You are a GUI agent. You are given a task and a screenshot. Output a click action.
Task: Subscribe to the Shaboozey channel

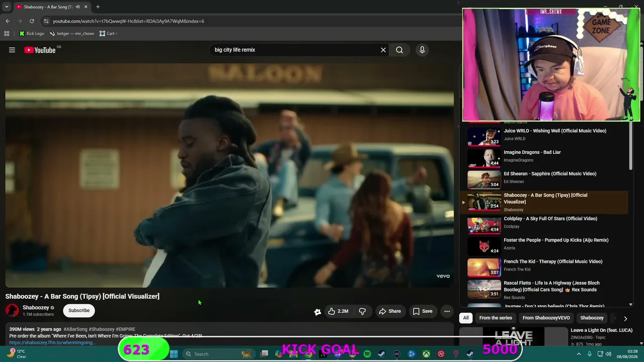[79, 310]
